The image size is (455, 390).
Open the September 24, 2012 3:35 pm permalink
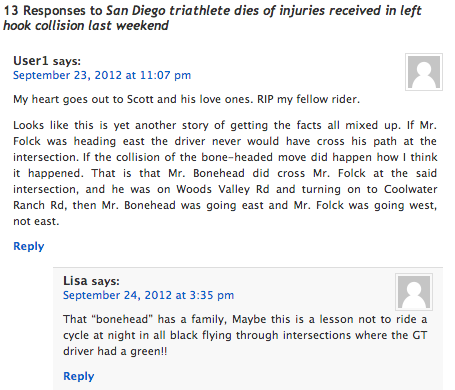coord(149,295)
